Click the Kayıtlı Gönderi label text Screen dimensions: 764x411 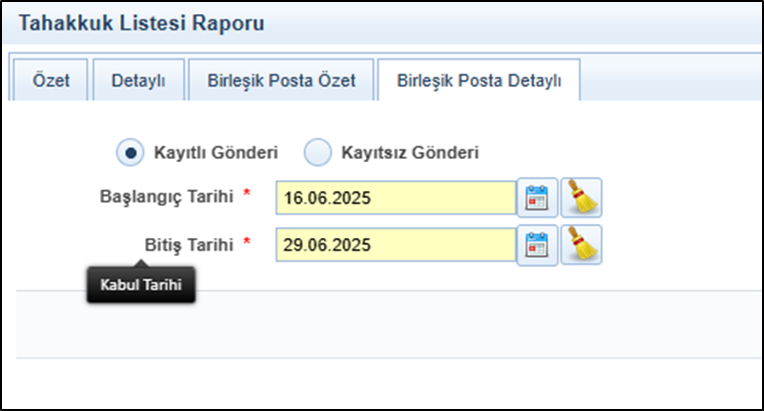click(x=216, y=152)
